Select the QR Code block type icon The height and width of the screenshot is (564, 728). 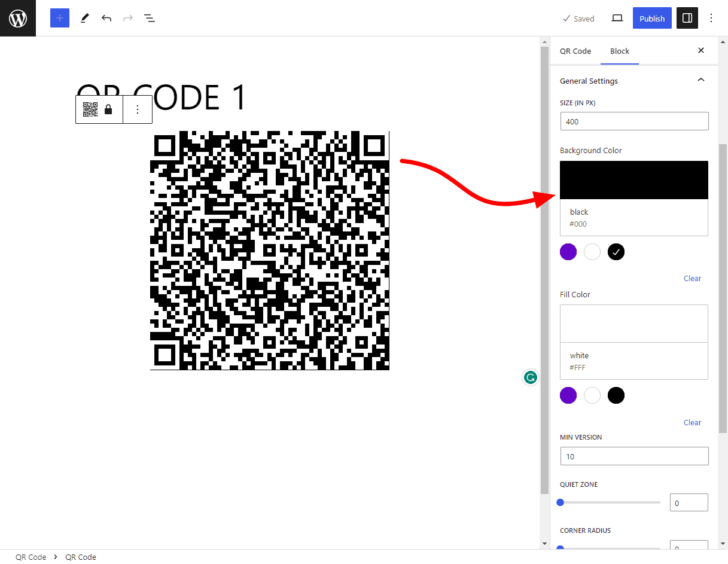(90, 109)
